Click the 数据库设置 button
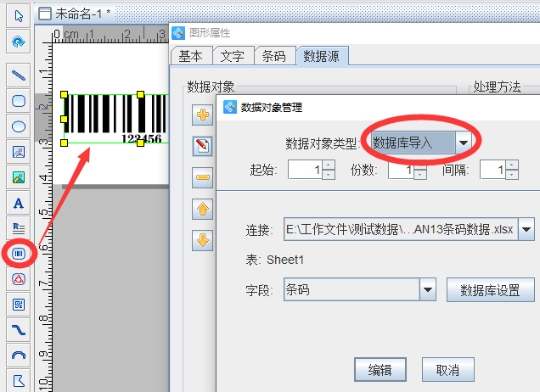The image size is (540, 392). (491, 290)
